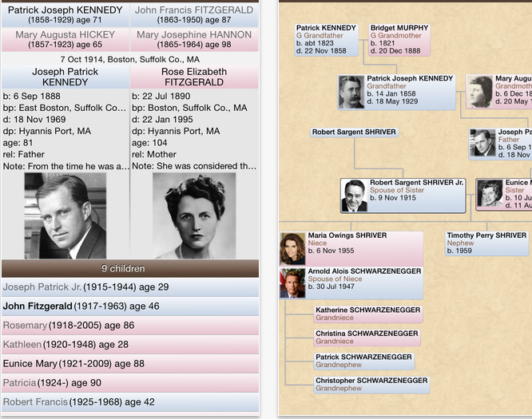This screenshot has height=419, width=532.
Task: Tap father's birth date b: 6 Sep 1888
Action: (32, 97)
